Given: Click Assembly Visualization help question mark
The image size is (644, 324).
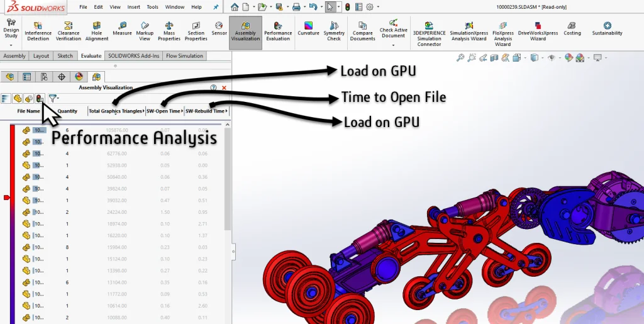Looking at the screenshot, I should (213, 87).
